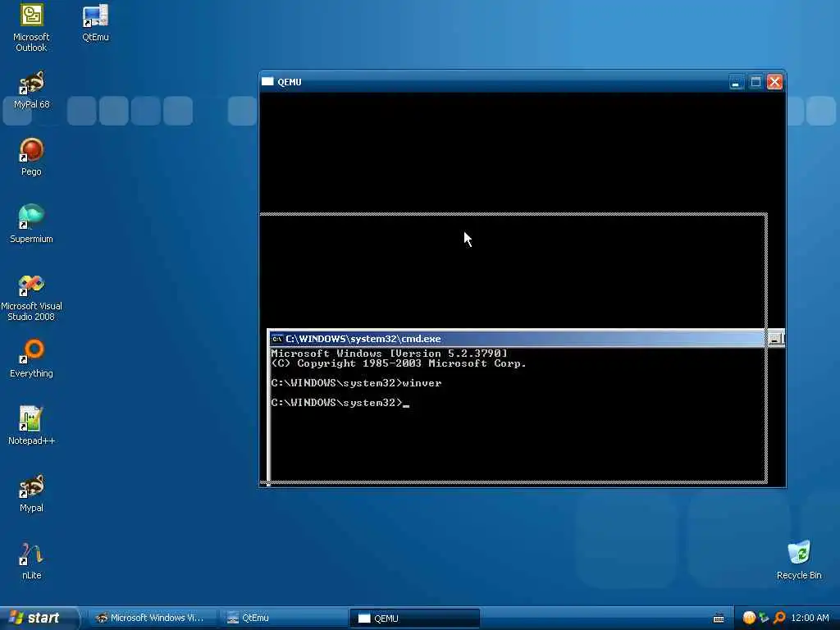Click the keyboard icon in taskbar

coord(719,619)
